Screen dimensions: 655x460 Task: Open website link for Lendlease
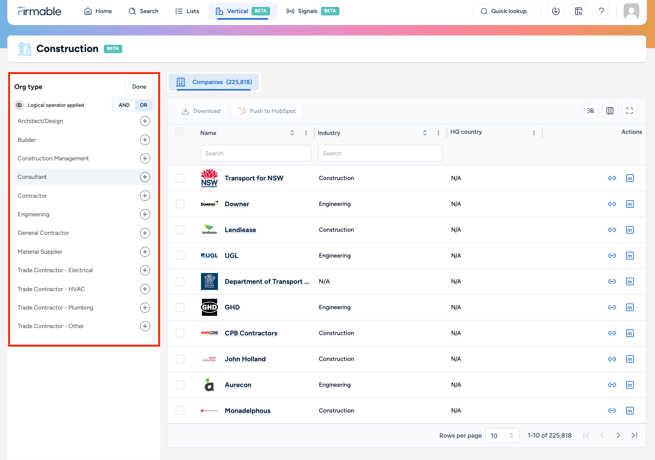click(x=612, y=230)
